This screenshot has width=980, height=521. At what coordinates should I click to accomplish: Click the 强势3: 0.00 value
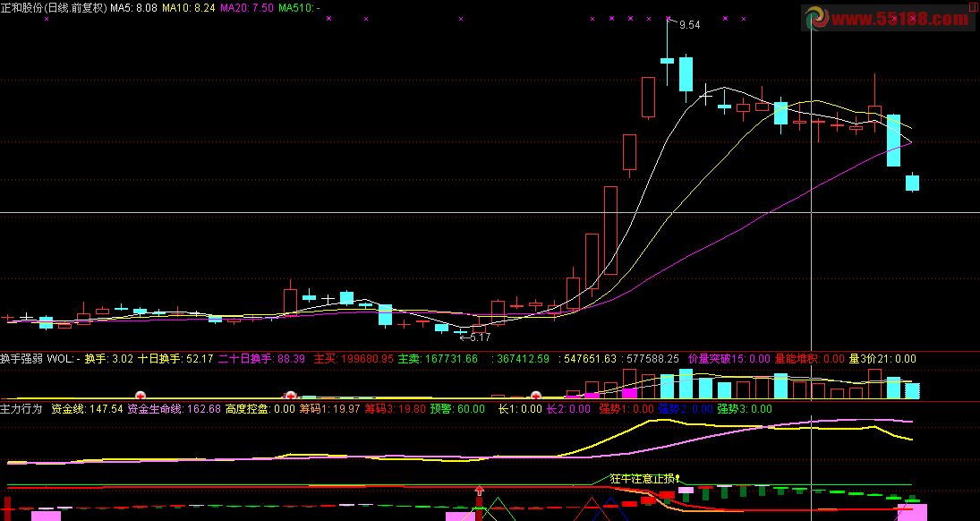(745, 409)
